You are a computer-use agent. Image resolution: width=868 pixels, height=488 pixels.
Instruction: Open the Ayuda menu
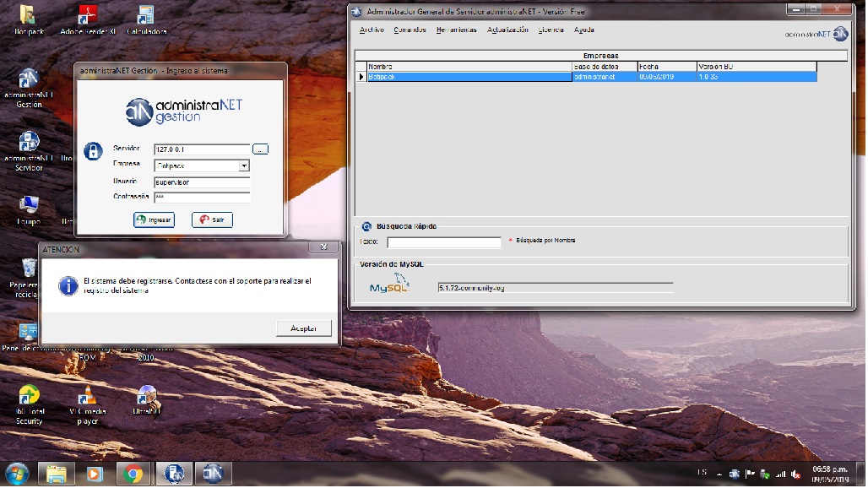point(584,30)
